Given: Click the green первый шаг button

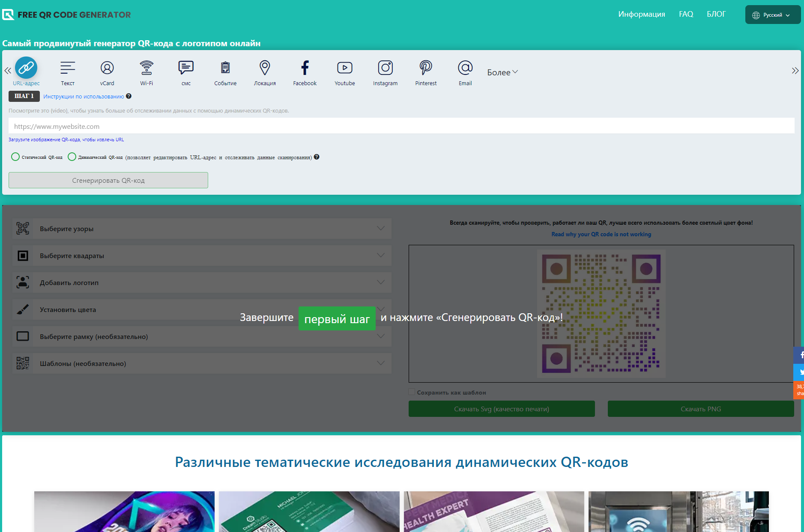Looking at the screenshot, I should [337, 318].
